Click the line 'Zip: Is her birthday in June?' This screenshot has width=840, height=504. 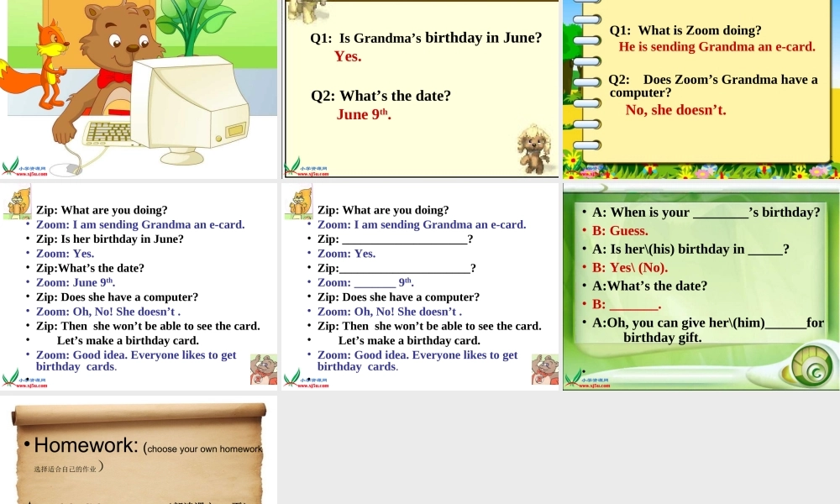[x=110, y=239]
